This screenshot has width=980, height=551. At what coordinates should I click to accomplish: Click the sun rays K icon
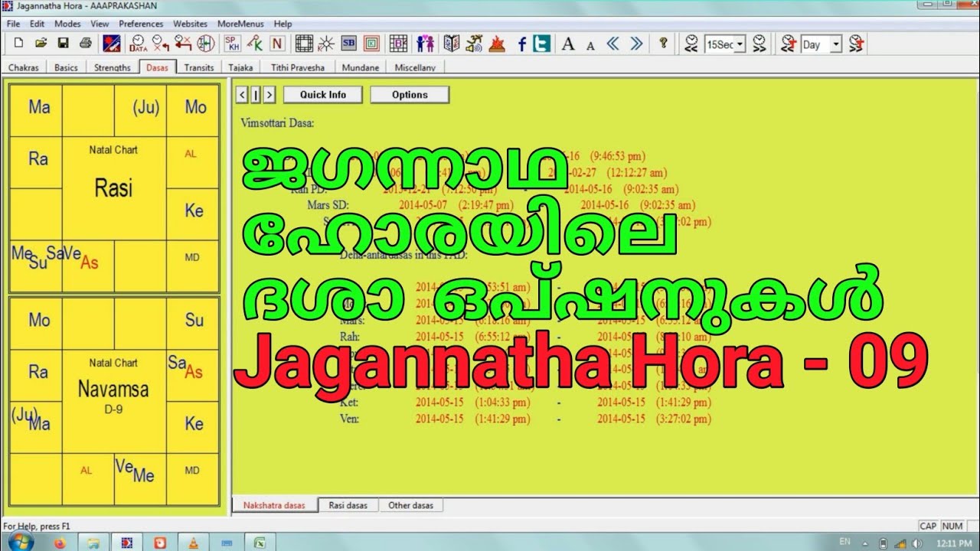coord(326,44)
